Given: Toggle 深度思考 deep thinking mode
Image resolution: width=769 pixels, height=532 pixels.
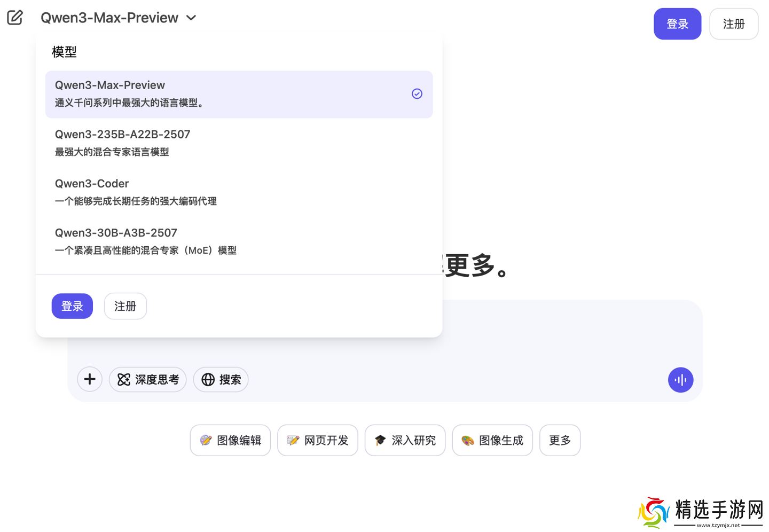Looking at the screenshot, I should 148,379.
